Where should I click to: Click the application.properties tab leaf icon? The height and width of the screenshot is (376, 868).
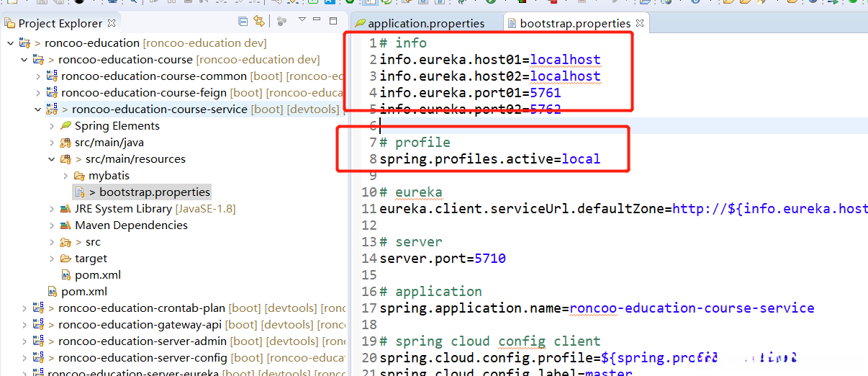point(361,23)
